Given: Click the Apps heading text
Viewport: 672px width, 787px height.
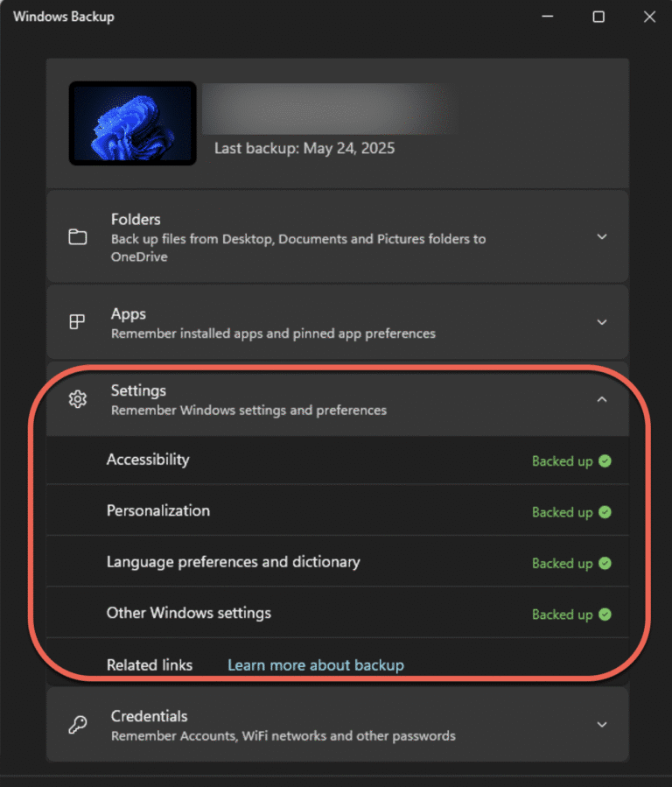Looking at the screenshot, I should coord(129,314).
